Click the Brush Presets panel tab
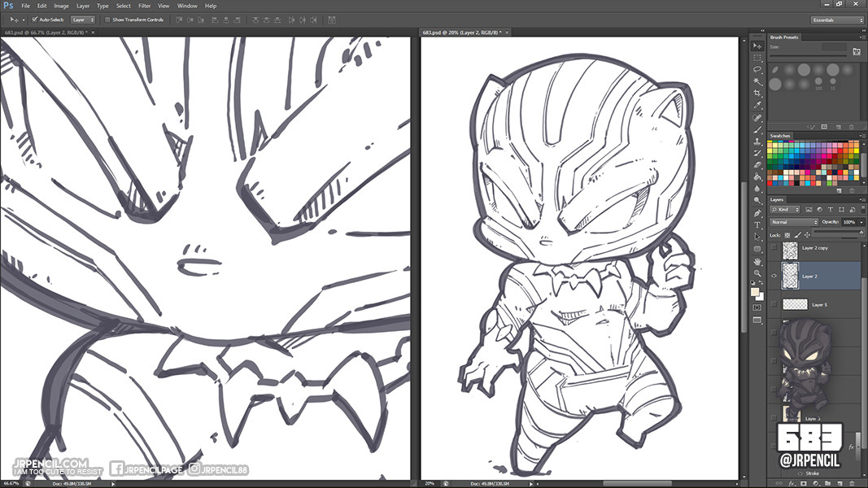Image resolution: width=868 pixels, height=488 pixels. click(x=784, y=37)
